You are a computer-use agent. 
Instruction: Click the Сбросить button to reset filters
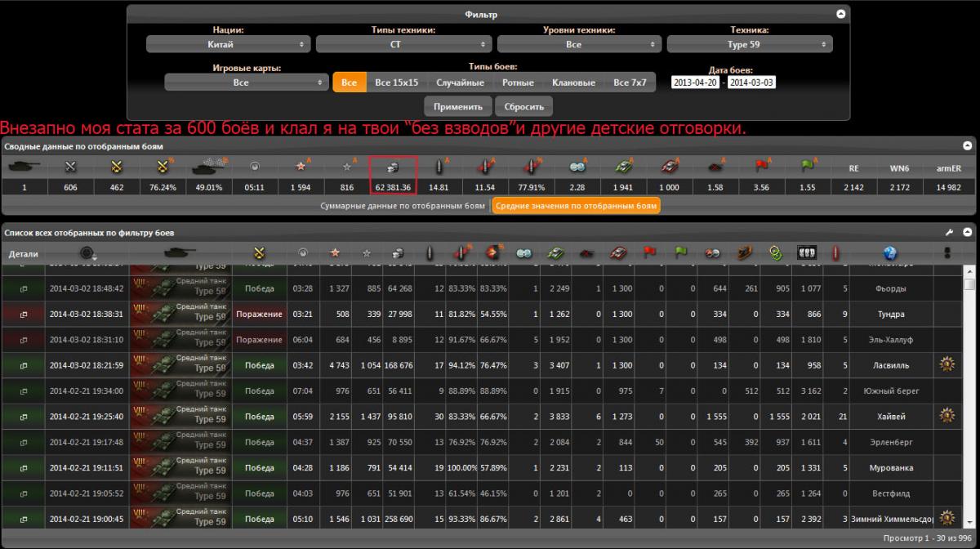pos(523,107)
